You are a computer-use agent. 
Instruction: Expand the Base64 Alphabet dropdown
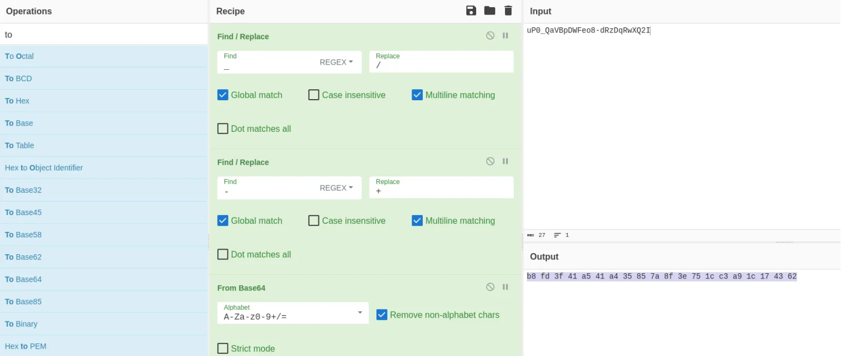point(360,313)
